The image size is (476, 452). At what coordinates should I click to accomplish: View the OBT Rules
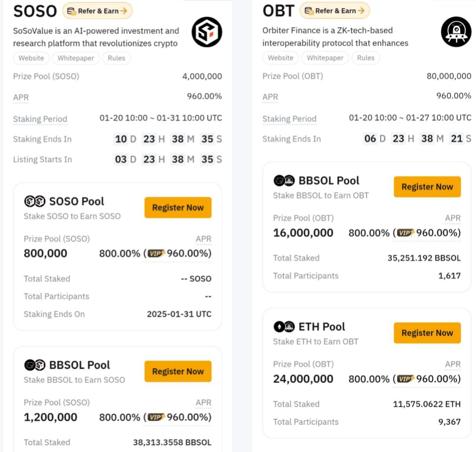point(366,58)
